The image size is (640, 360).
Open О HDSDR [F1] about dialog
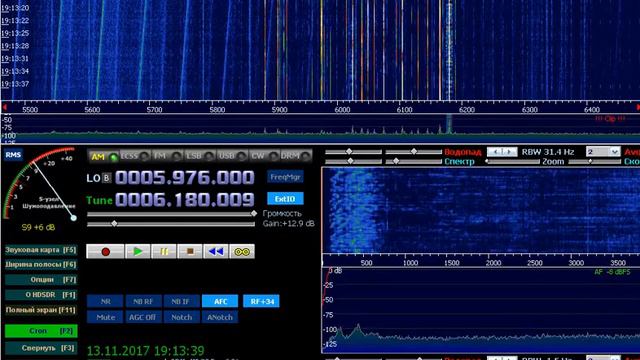(41, 295)
